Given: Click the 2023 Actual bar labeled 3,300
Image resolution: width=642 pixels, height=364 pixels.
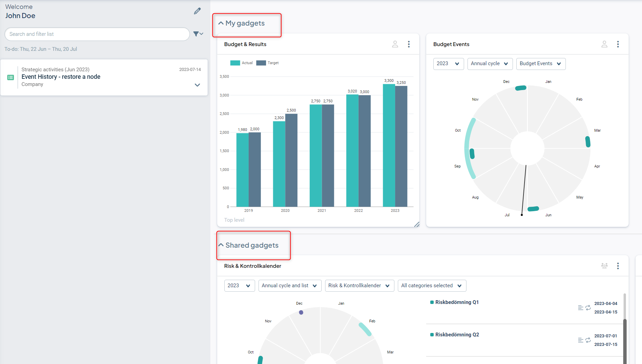Looking at the screenshot, I should point(389,145).
